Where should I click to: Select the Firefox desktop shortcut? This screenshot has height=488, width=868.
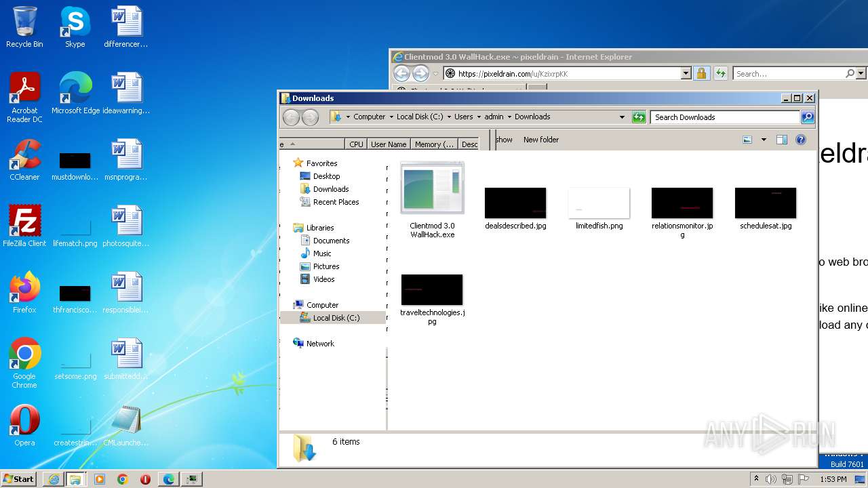(x=24, y=293)
